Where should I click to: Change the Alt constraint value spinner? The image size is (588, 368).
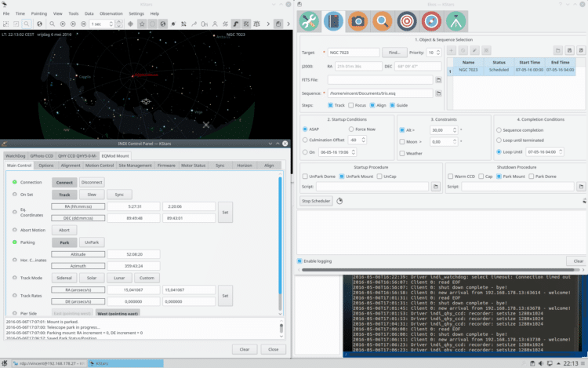455,129
